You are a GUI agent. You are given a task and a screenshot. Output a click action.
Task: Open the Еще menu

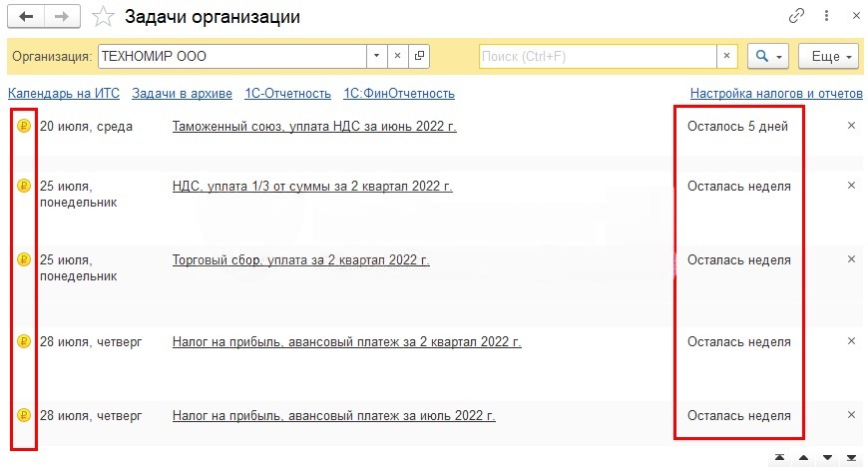click(828, 57)
